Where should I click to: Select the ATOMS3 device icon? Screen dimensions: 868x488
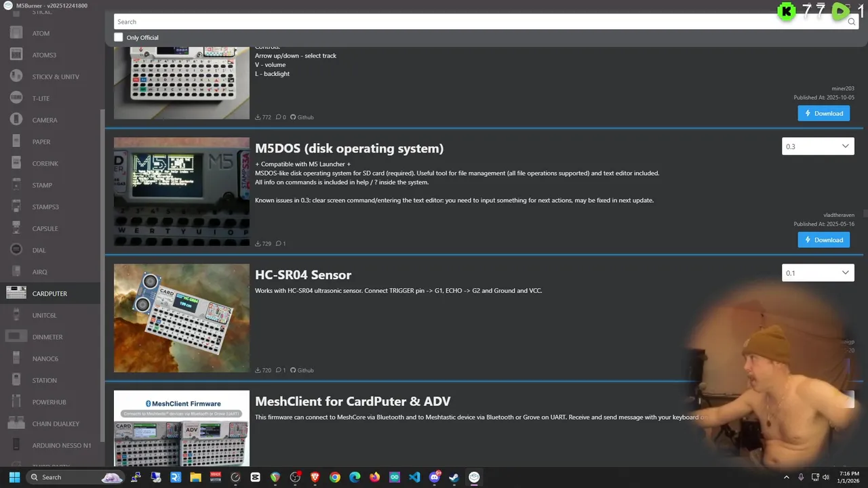(x=16, y=54)
